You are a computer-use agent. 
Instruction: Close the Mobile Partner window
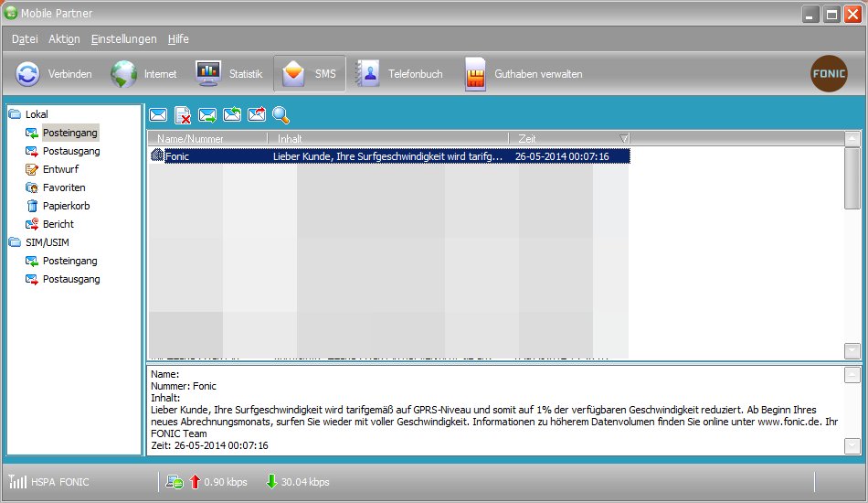click(x=852, y=15)
